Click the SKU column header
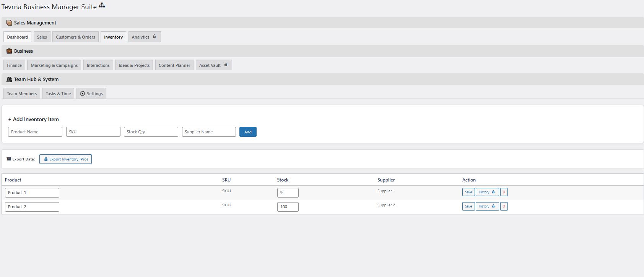The image size is (644, 277). pos(226,180)
